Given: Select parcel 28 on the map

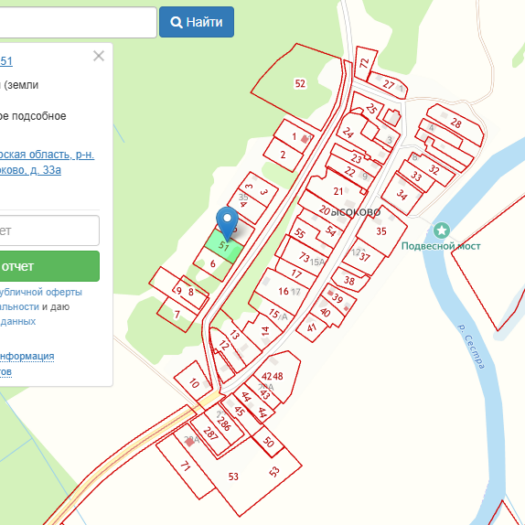Looking at the screenshot, I should (x=455, y=124).
